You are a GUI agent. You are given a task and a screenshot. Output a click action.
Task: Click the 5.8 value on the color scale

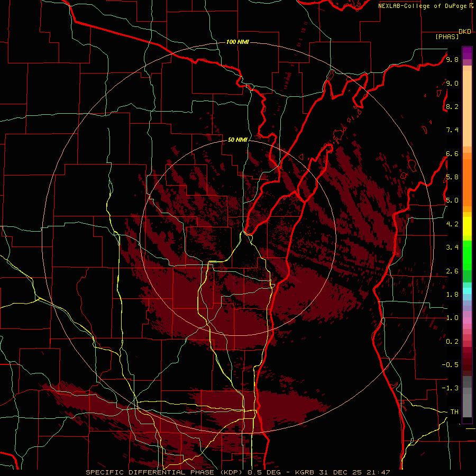(452, 177)
